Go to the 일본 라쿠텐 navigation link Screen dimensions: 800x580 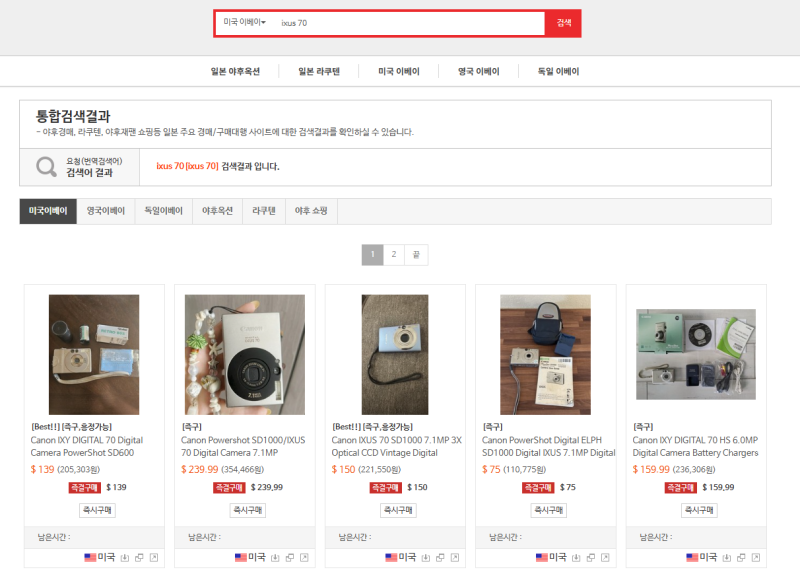[x=319, y=71]
